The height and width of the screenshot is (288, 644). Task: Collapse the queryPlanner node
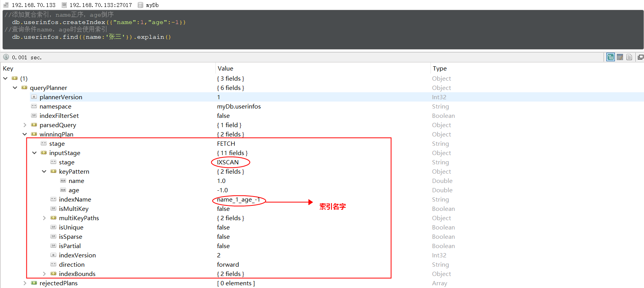(x=15, y=88)
